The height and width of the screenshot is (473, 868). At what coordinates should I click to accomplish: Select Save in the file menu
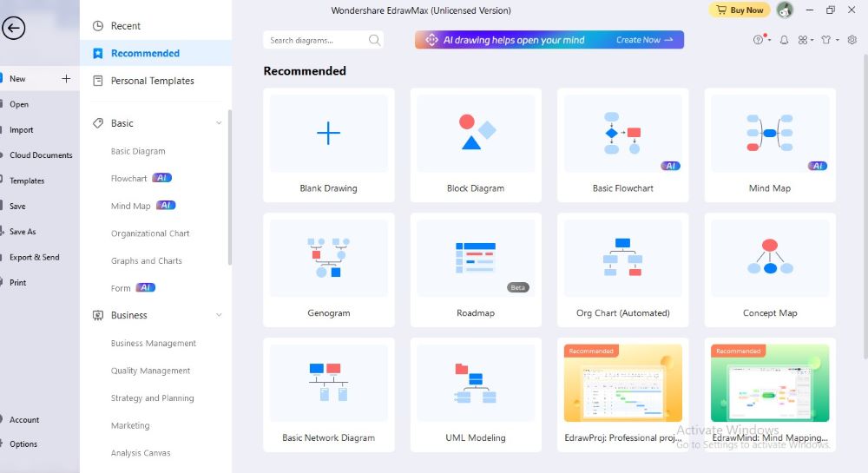[x=17, y=207]
